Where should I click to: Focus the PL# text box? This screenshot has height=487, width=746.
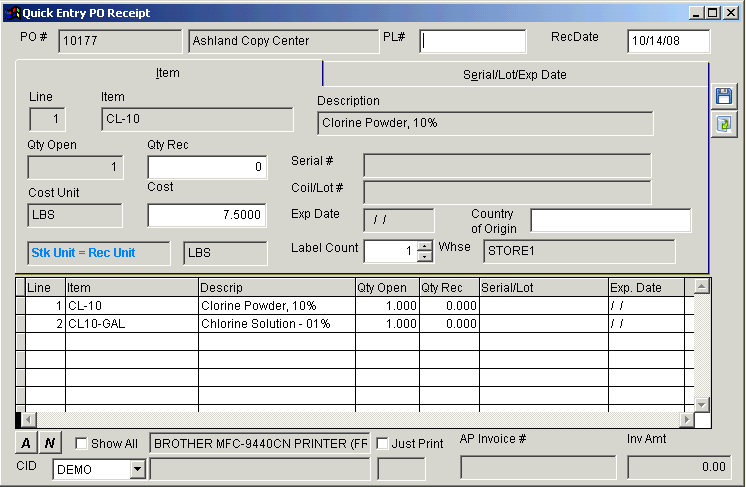click(x=473, y=41)
